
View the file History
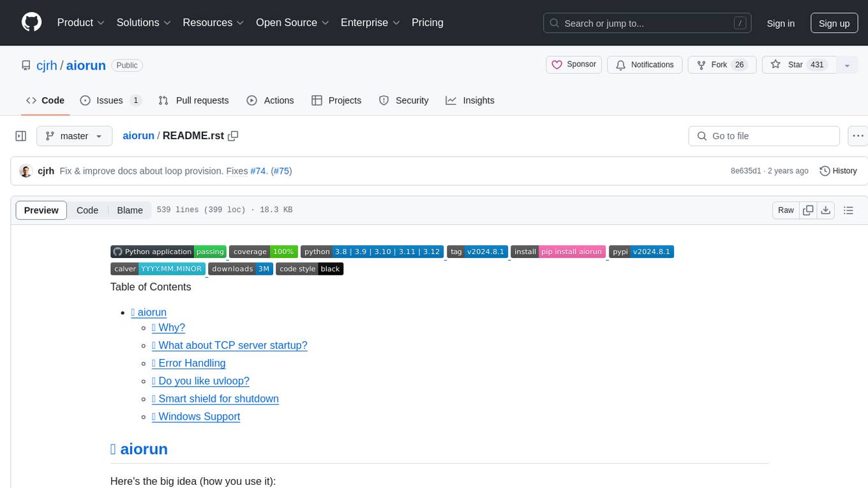click(x=838, y=171)
